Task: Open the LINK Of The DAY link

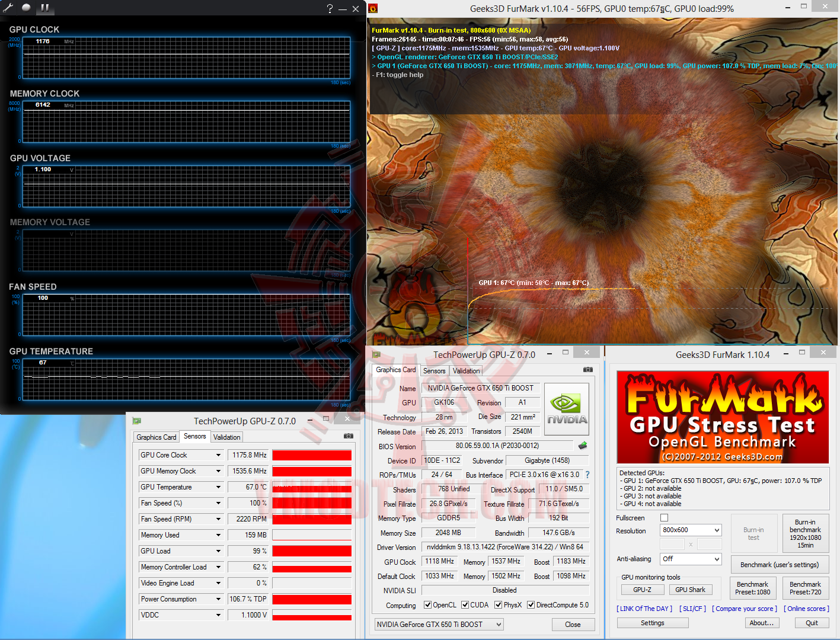Action: click(x=644, y=609)
